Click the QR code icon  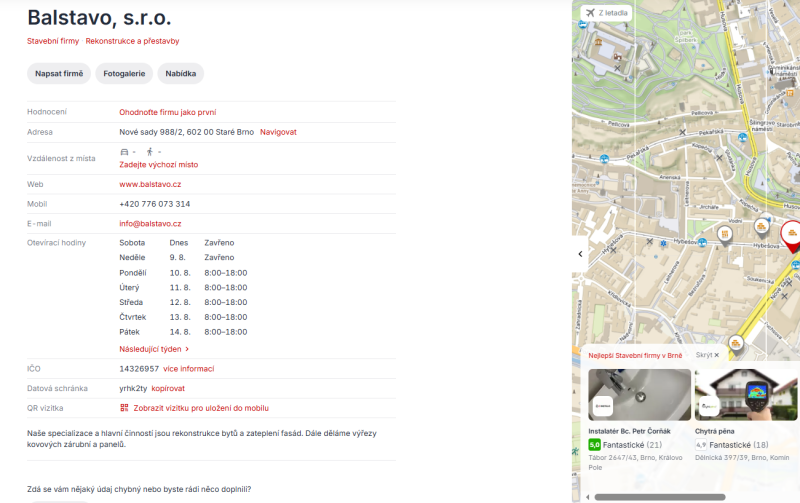(x=124, y=408)
